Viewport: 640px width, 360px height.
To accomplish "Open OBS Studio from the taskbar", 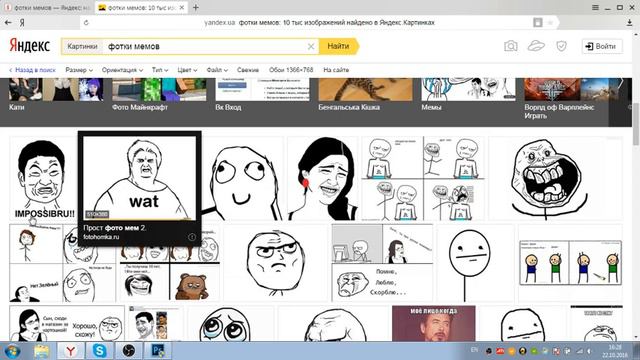I will [129, 351].
